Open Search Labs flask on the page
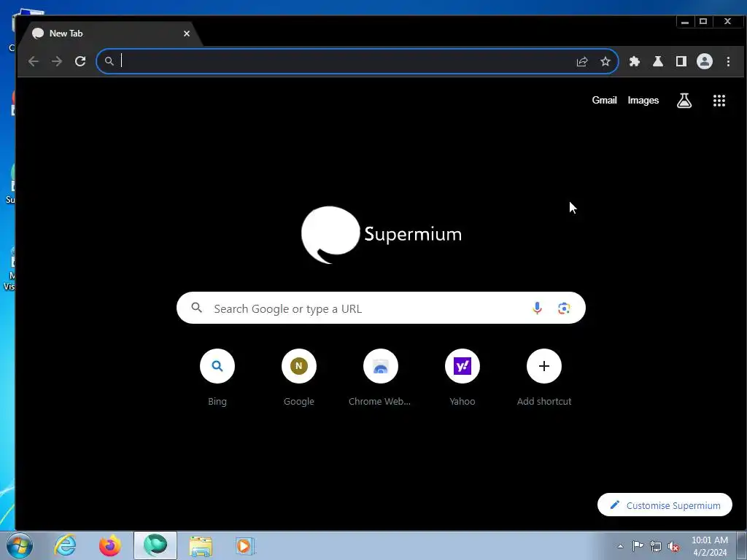 pyautogui.click(x=684, y=101)
